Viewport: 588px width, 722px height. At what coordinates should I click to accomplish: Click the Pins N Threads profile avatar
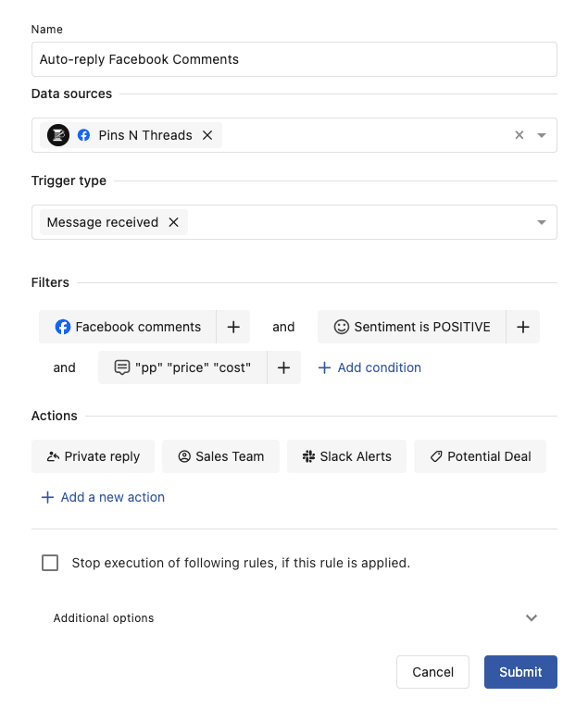click(58, 135)
